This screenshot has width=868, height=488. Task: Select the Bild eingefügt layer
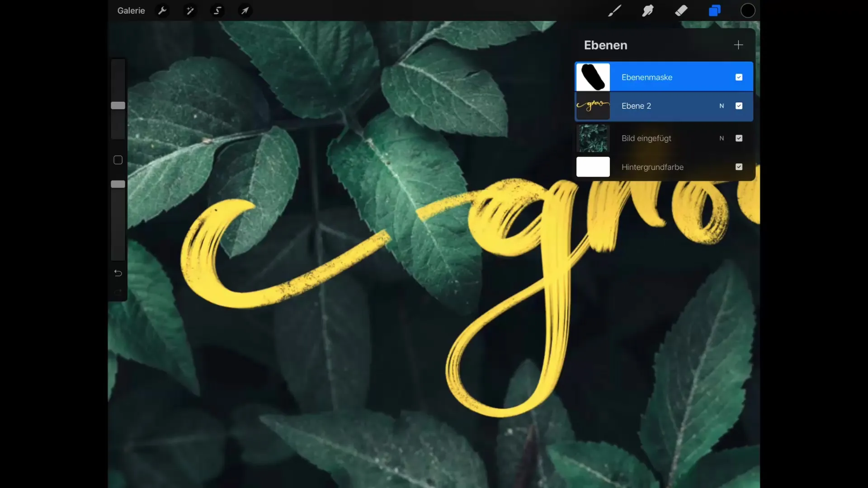coord(664,138)
